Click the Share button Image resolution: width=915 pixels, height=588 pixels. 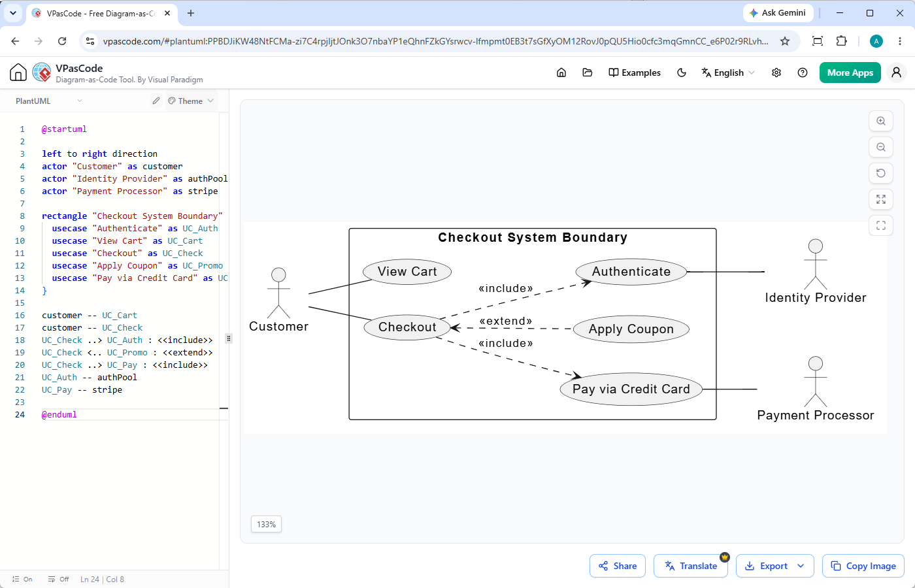[618, 566]
